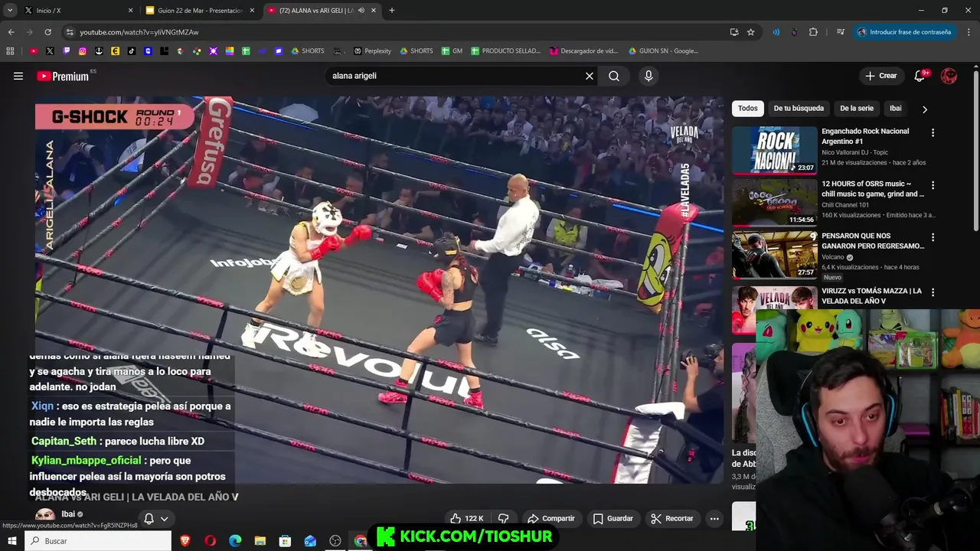The width and height of the screenshot is (980, 551).
Task: Open the Windows Start button
Action: pyautogui.click(x=12, y=541)
